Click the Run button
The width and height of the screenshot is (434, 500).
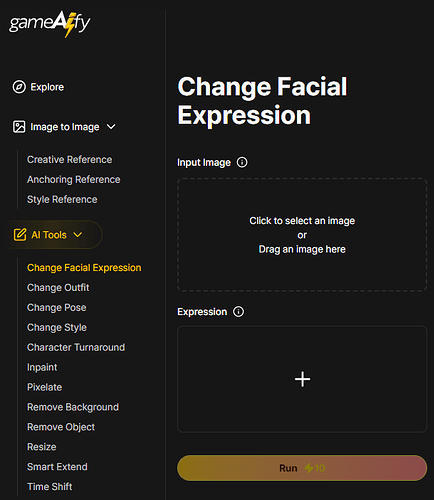[x=302, y=468]
